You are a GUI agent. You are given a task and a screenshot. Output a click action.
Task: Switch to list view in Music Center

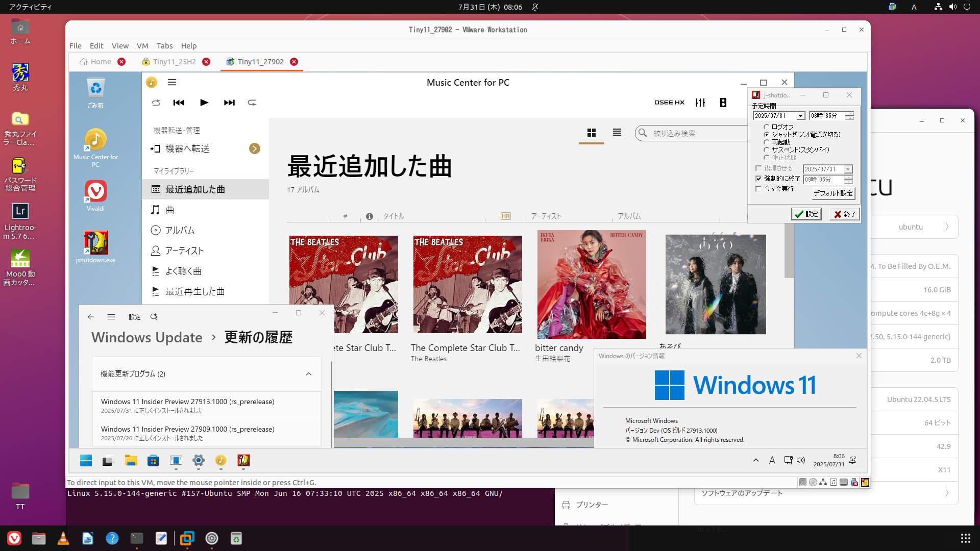(617, 133)
